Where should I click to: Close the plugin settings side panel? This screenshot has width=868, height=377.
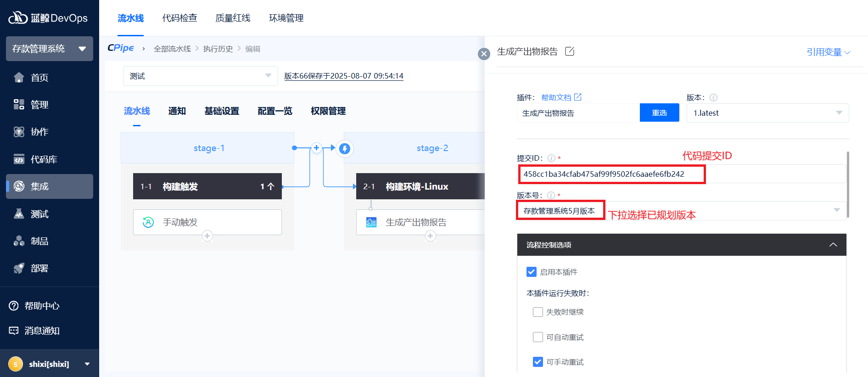pos(484,54)
